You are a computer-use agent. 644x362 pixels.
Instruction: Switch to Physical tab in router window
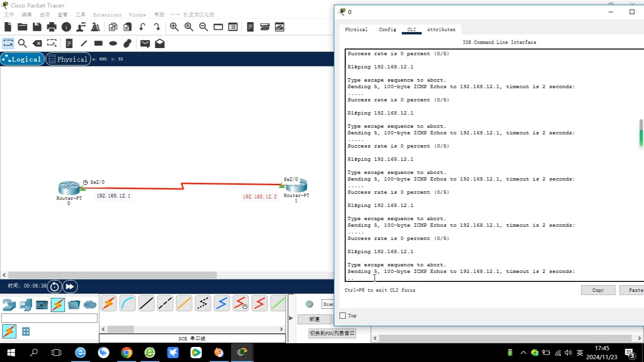click(356, 29)
